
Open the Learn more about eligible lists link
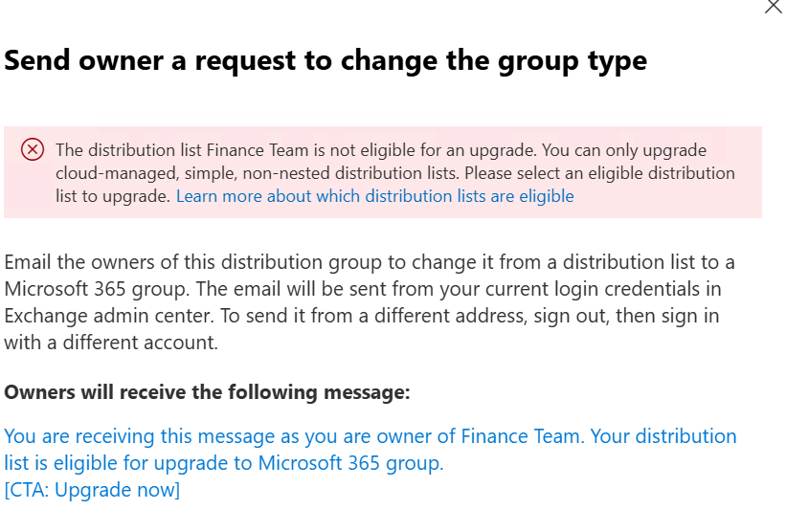[374, 196]
